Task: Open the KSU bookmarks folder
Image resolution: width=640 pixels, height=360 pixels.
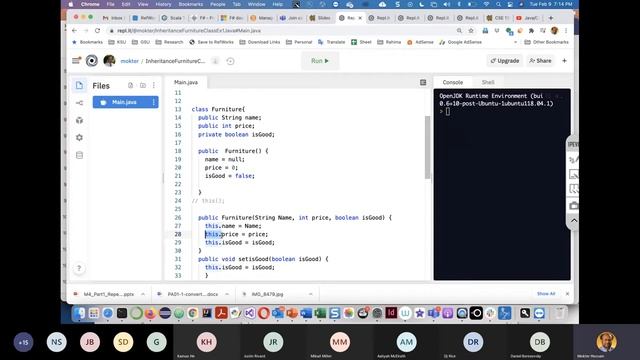Action: (x=117, y=42)
